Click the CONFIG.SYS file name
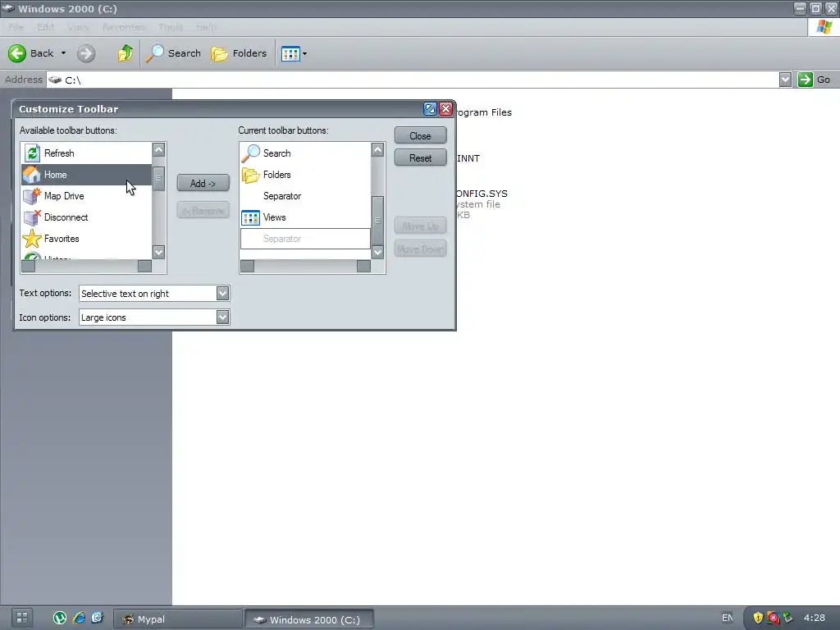Image resolution: width=840 pixels, height=630 pixels. 482,194
